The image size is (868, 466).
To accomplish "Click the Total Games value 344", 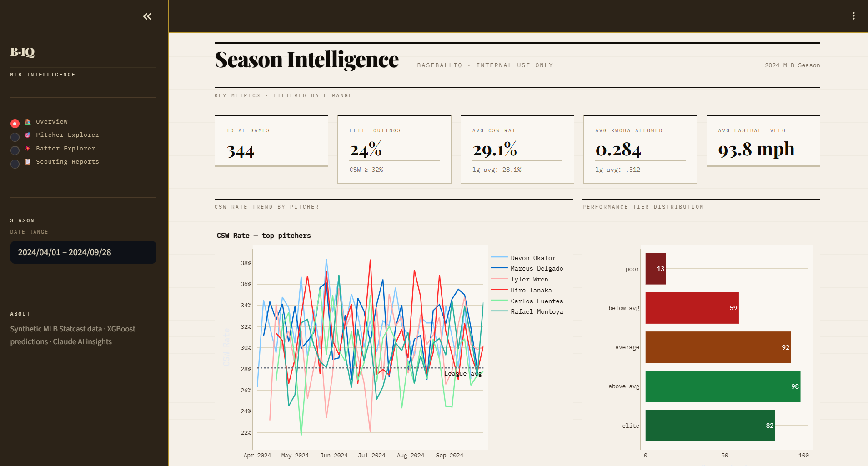I will [241, 151].
